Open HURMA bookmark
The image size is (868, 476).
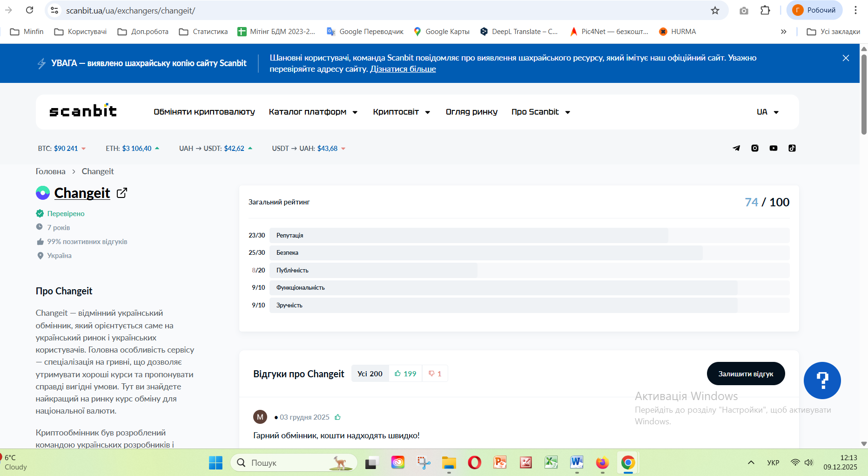click(678, 32)
